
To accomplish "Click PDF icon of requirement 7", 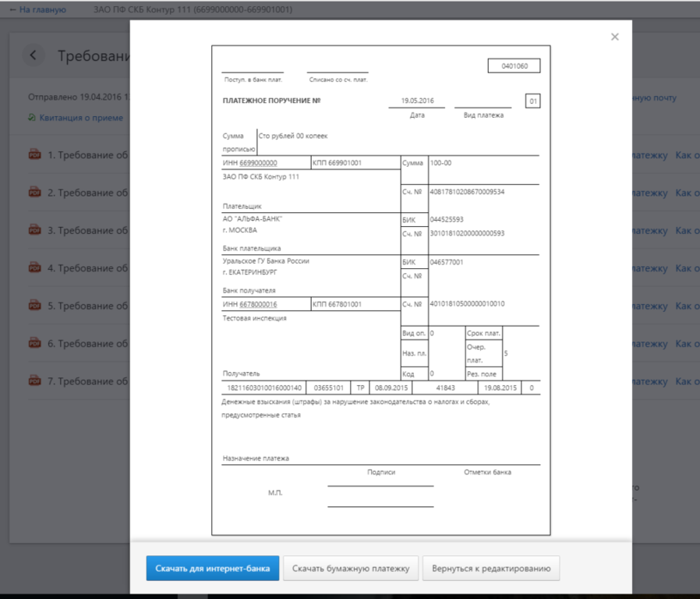I will [34, 381].
